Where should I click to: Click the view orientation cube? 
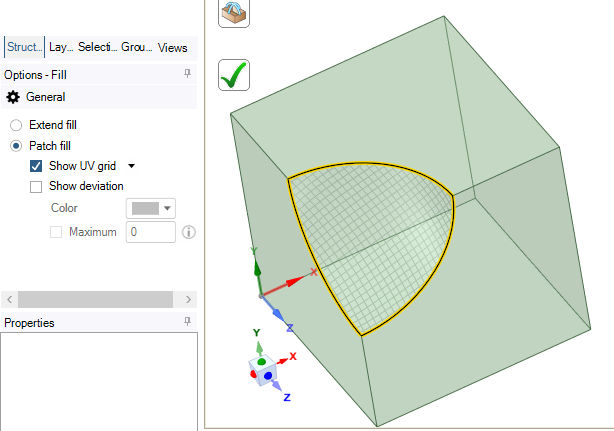click(x=263, y=371)
